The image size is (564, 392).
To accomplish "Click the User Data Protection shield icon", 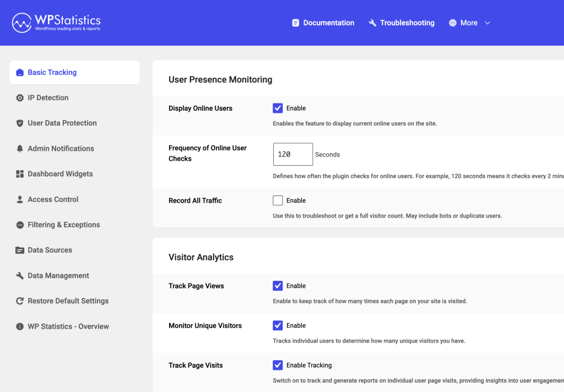I will [x=19, y=123].
